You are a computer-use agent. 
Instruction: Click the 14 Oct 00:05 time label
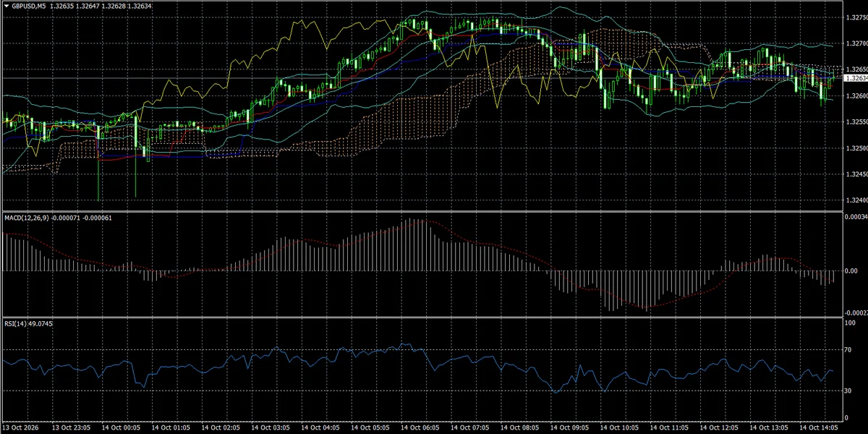click(x=122, y=427)
